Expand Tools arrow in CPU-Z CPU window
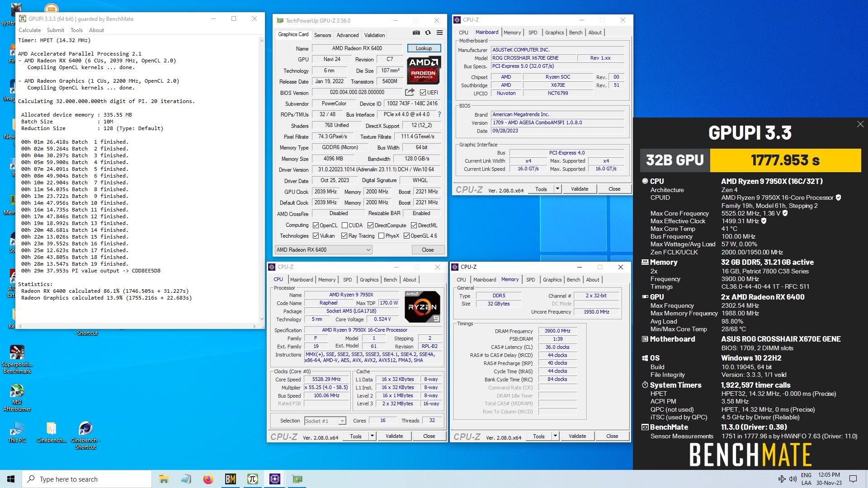This screenshot has width=868, height=488. point(372,436)
